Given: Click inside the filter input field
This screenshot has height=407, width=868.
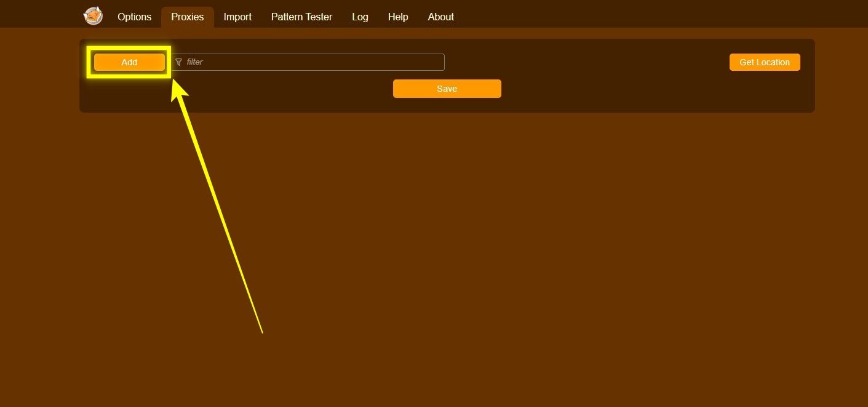Looking at the screenshot, I should pyautogui.click(x=308, y=62).
